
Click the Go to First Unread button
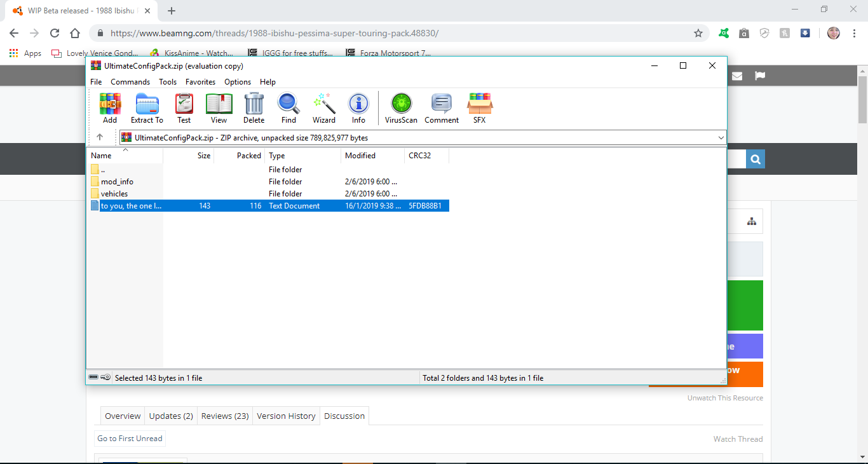[130, 439]
